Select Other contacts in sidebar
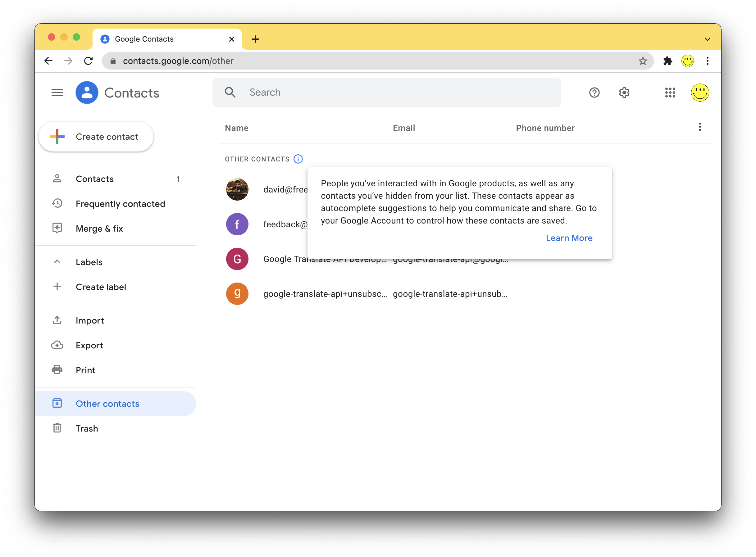 [x=115, y=403]
